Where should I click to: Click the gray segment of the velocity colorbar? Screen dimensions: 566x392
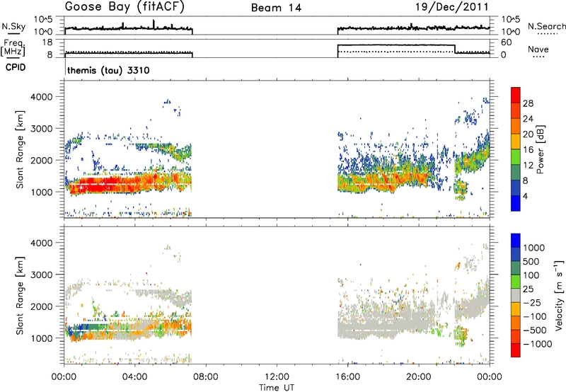pyautogui.click(x=516, y=295)
